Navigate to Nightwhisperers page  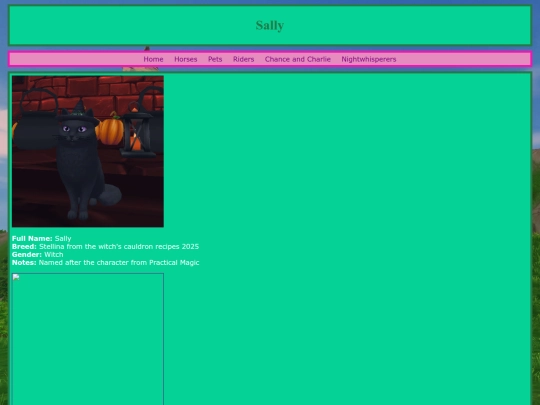pos(368,59)
